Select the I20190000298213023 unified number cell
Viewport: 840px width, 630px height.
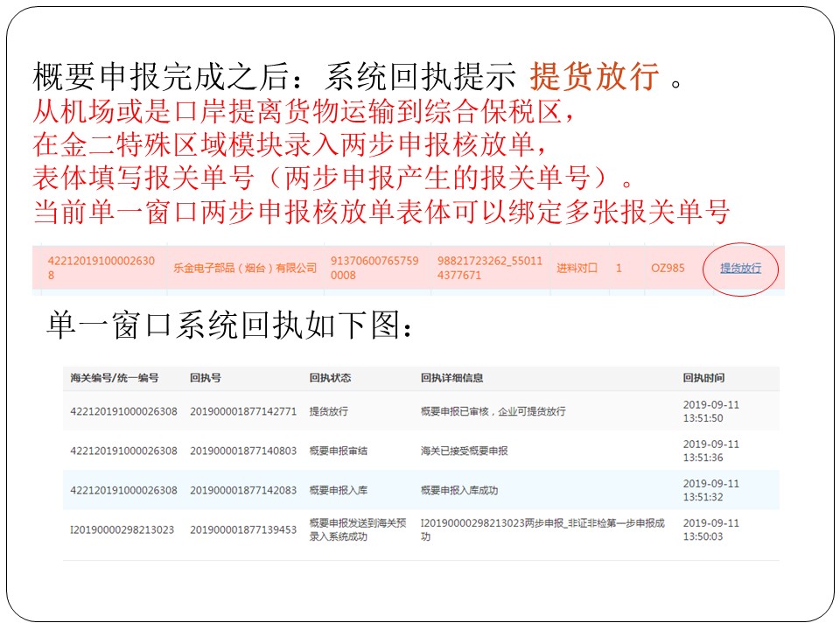tap(122, 529)
